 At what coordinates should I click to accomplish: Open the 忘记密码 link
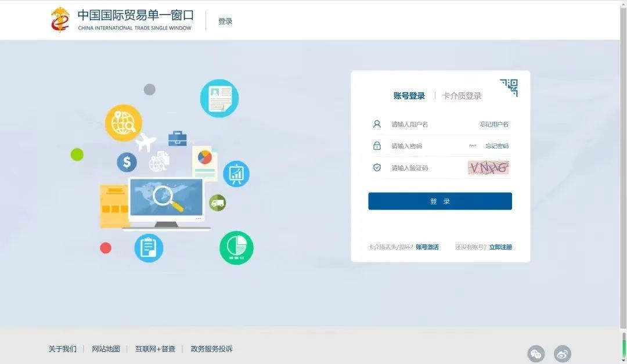click(x=497, y=146)
